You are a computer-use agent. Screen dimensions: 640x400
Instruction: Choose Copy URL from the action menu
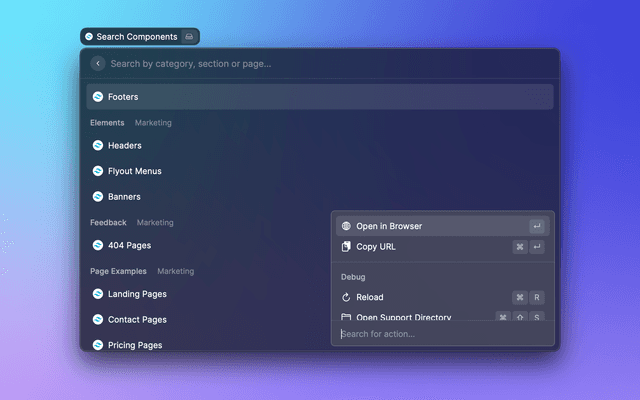pyautogui.click(x=376, y=247)
